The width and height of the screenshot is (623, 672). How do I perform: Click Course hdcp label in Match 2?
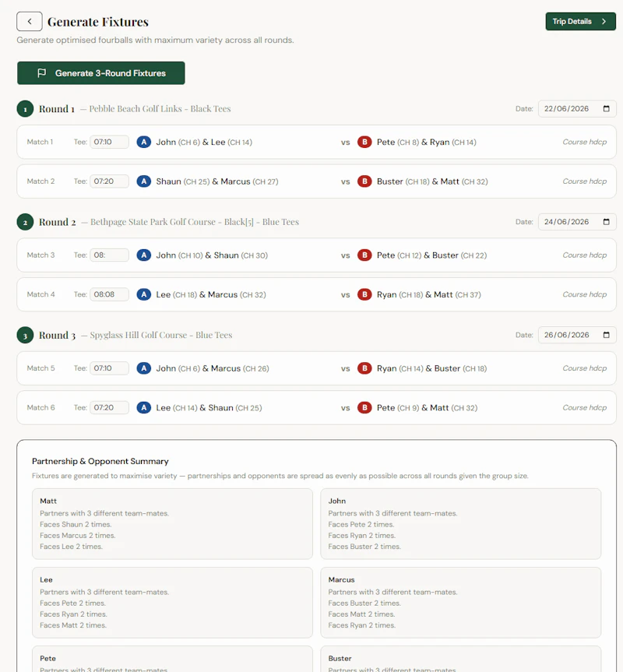[584, 181]
